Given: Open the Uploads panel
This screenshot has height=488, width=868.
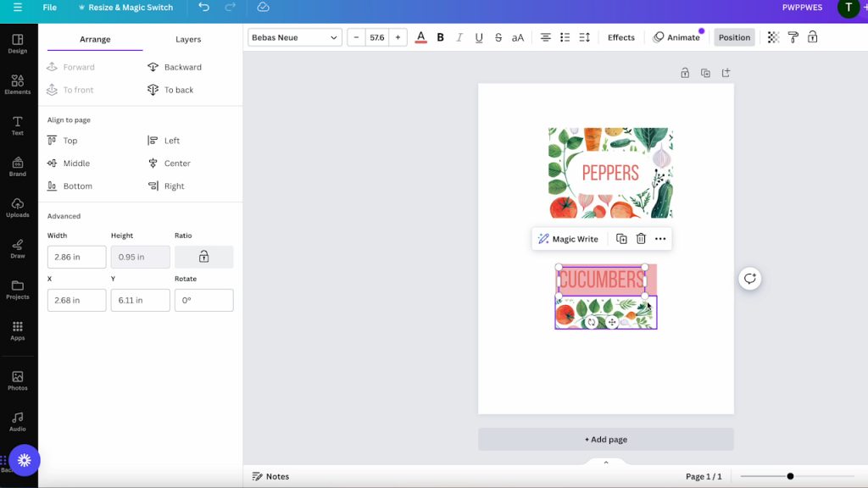Looking at the screenshot, I should (18, 208).
